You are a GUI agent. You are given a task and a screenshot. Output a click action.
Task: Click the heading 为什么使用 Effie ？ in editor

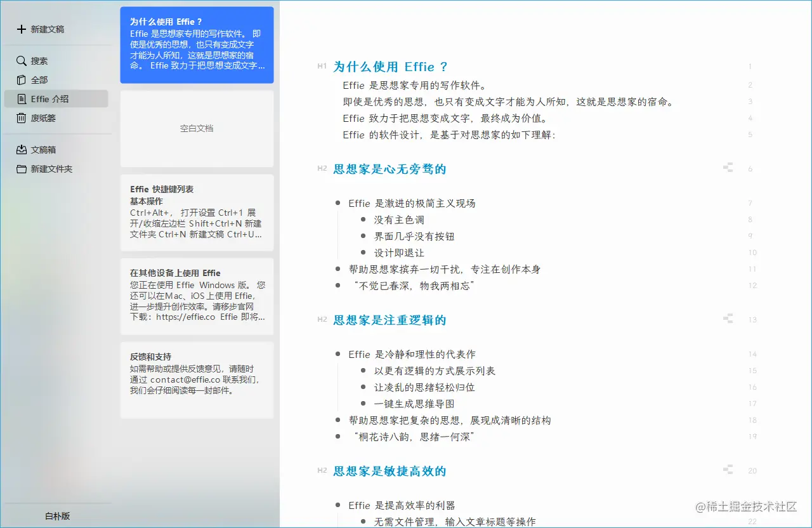(391, 67)
